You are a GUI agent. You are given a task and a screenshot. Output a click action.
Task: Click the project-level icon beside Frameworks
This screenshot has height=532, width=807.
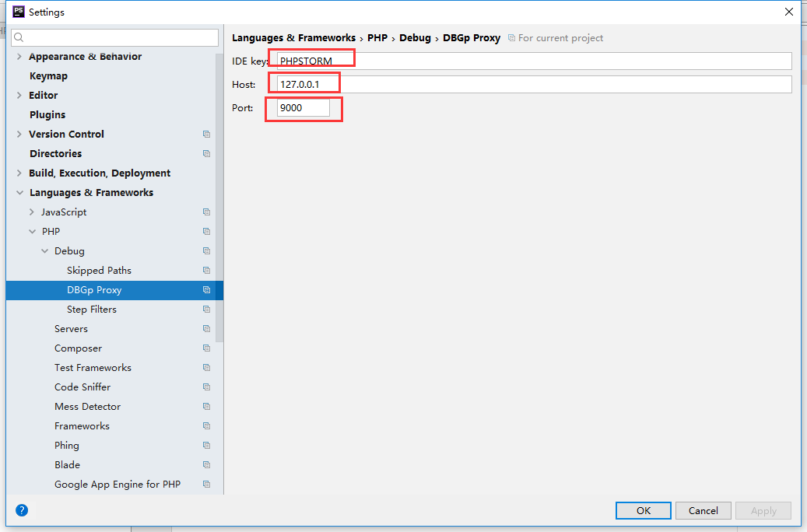(206, 426)
